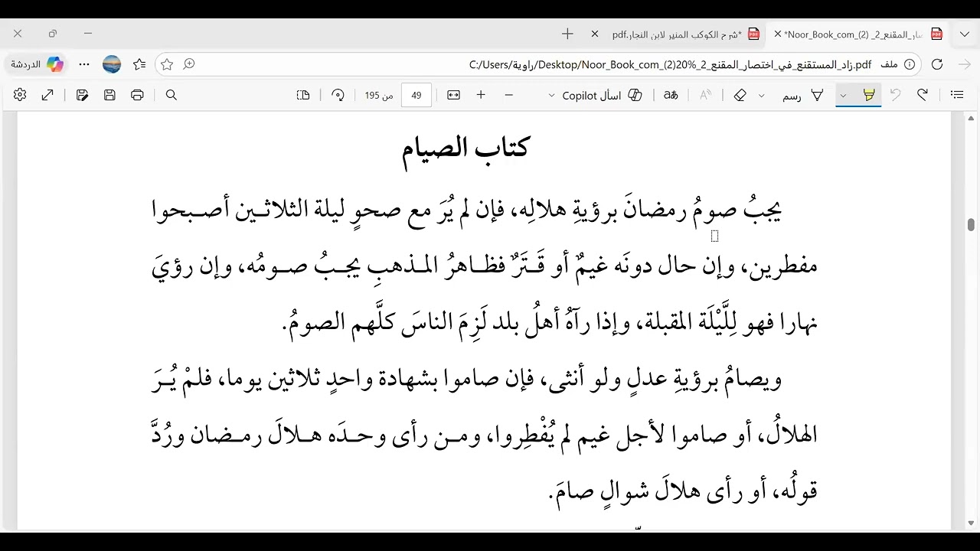
Task: Click the zoom magnifier icon in address bar
Action: (x=189, y=64)
